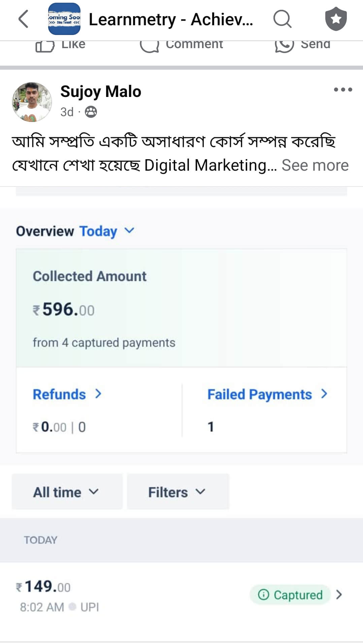Tap the group audience icon beside 3d

point(91,112)
